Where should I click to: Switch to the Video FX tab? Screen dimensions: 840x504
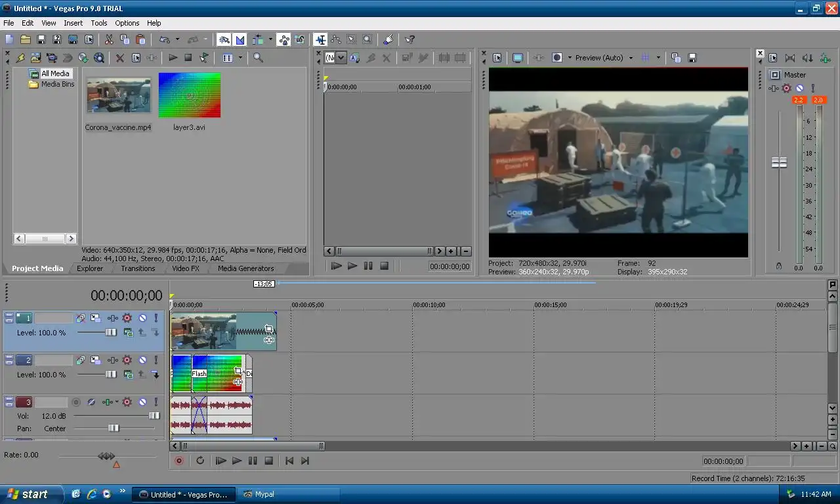tap(186, 268)
